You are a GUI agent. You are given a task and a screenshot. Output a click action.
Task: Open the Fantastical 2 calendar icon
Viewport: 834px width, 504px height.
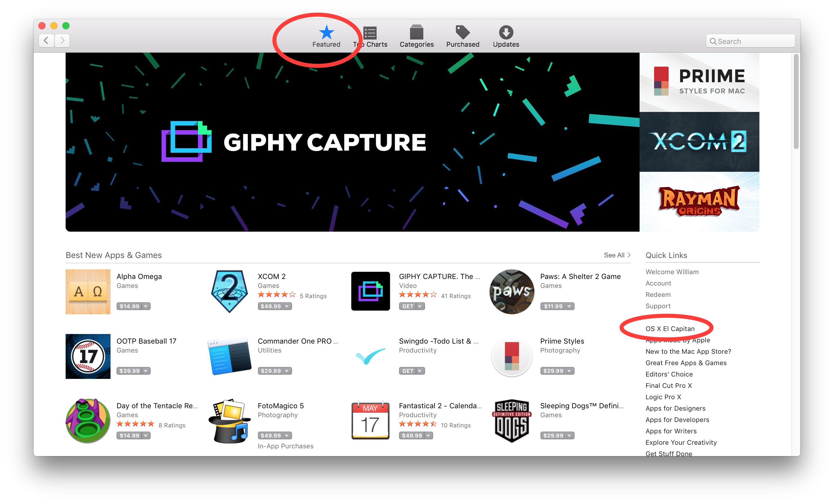(x=370, y=420)
